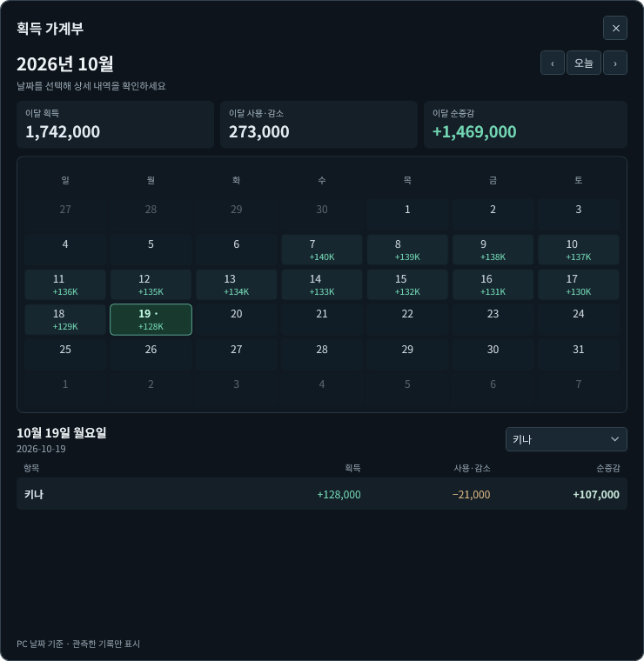Screen dimensions: 644x661
Task: Select October 13 with +134K
Action: 236,285
